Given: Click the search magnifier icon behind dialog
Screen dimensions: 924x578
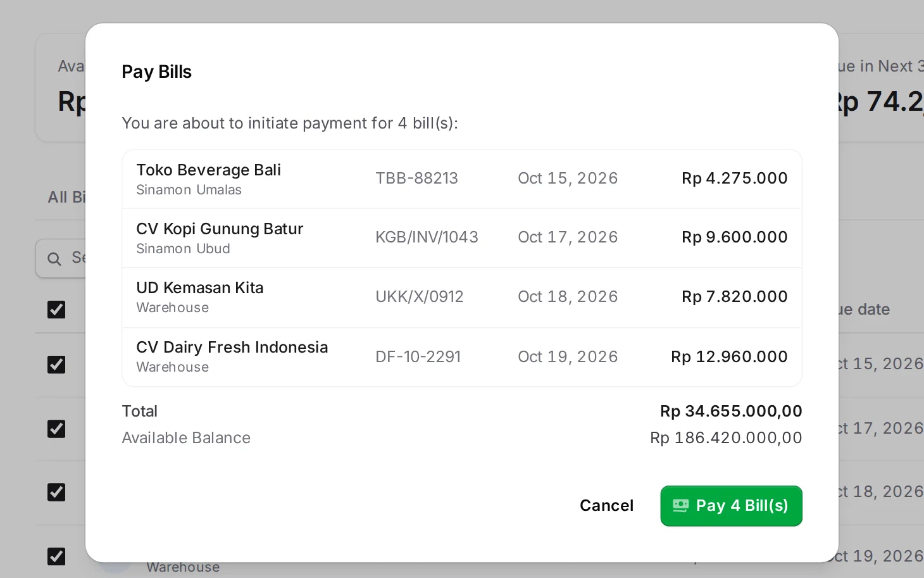Looking at the screenshot, I should pyautogui.click(x=54, y=258).
